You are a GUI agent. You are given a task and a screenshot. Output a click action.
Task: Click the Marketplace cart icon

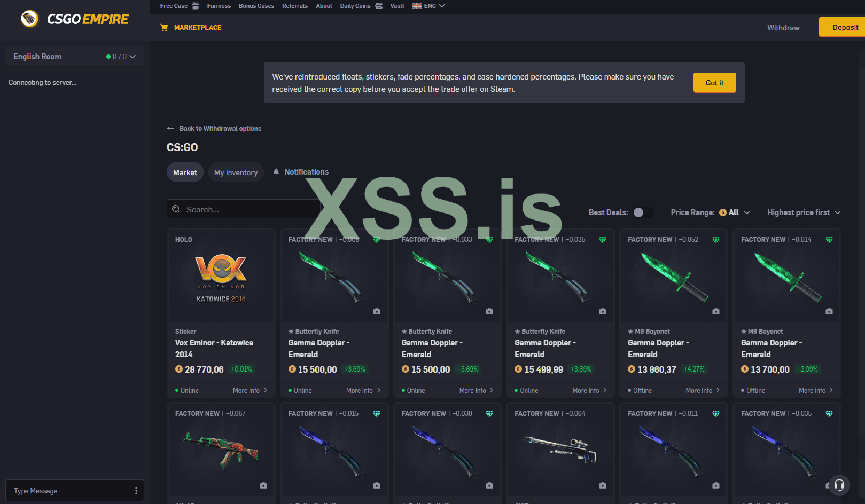point(164,28)
